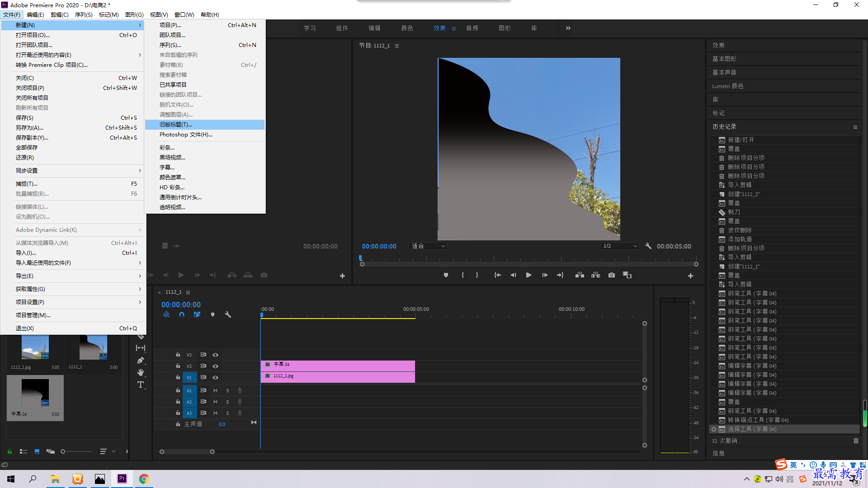Toggle insert sequences as nests icon
868x488 pixels.
pyautogui.click(x=166, y=314)
